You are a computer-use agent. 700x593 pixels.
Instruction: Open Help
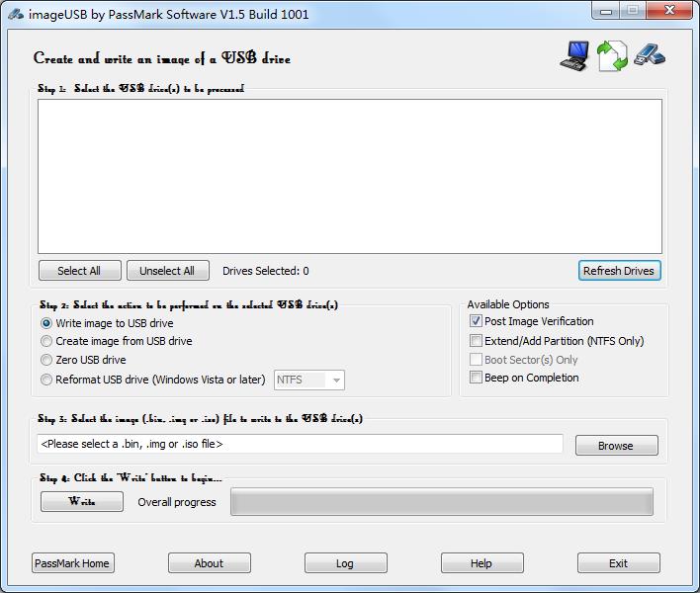click(482, 563)
